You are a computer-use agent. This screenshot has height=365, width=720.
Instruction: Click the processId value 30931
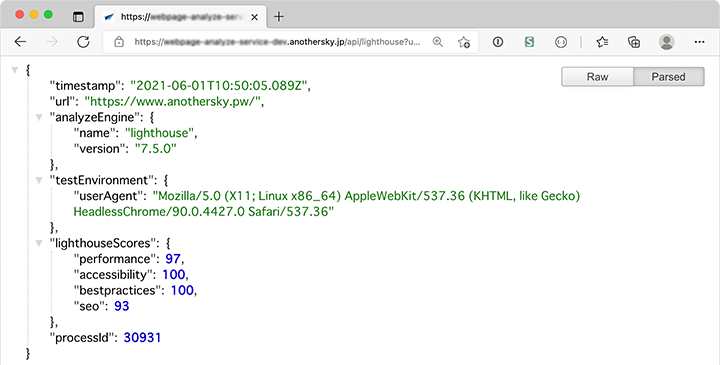click(x=142, y=338)
